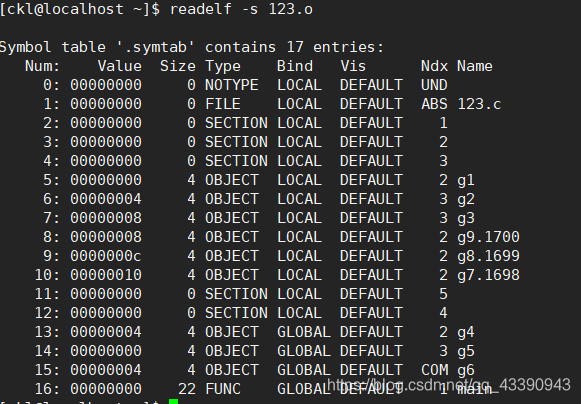Screen dimensions: 581x404
Task: Click the command text 'readelf -s 123.o'
Action: click(241, 9)
